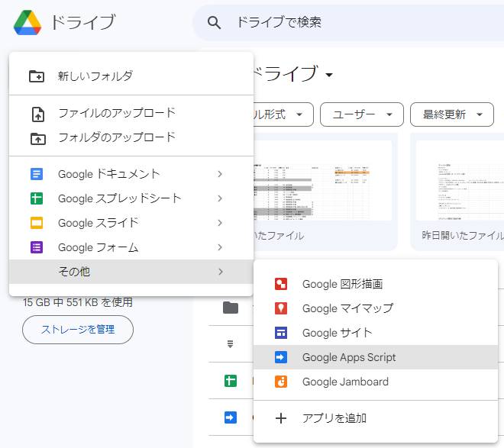
Task: Choose Google 図形描画 in the submenu
Action: pyautogui.click(x=376, y=284)
